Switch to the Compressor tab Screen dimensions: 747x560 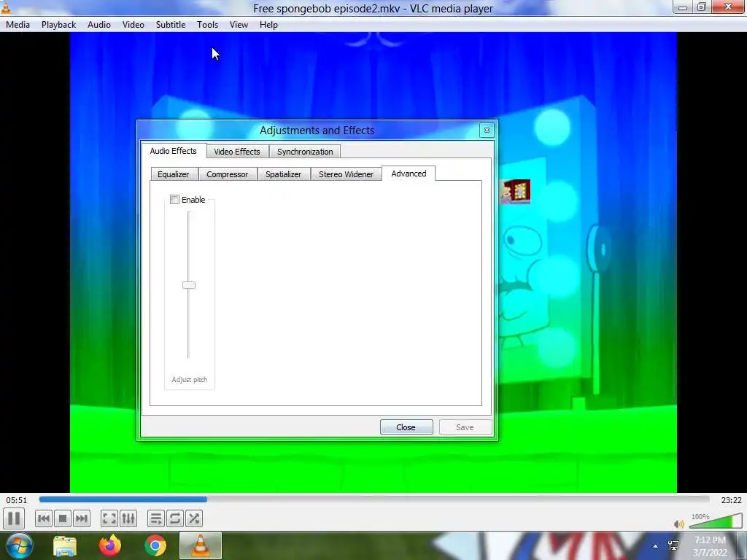(x=228, y=174)
